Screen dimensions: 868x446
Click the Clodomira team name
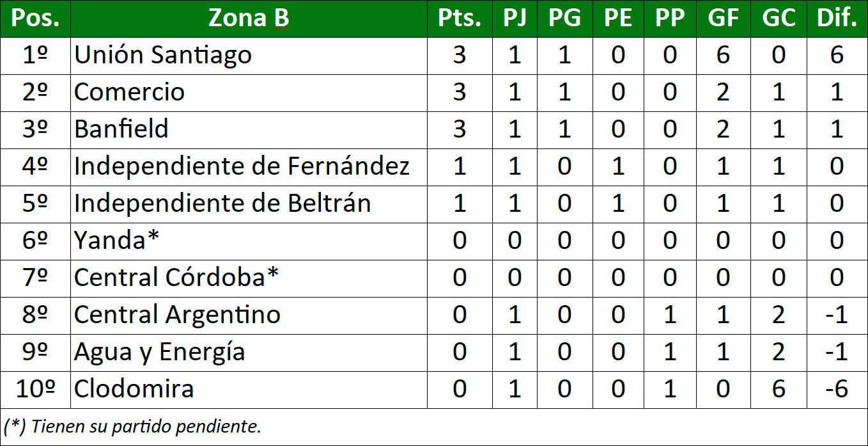click(134, 390)
